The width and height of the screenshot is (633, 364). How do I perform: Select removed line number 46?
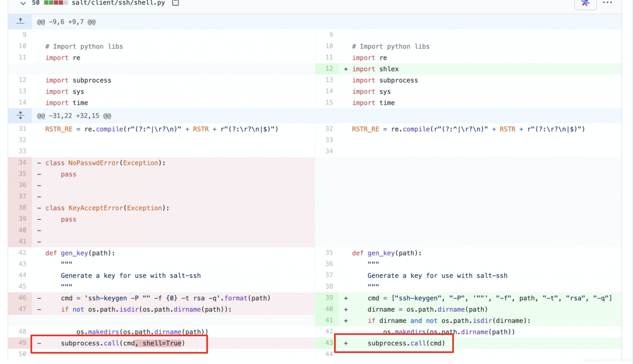(22, 297)
